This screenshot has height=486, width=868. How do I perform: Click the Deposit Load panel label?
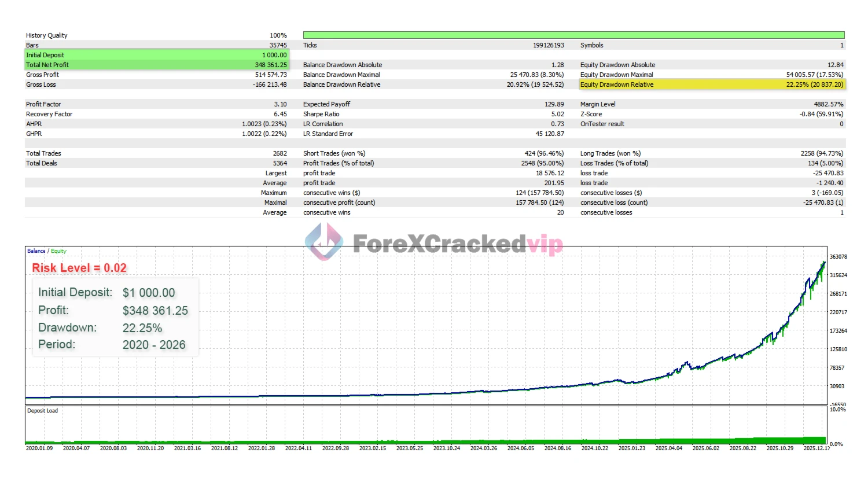coord(42,411)
